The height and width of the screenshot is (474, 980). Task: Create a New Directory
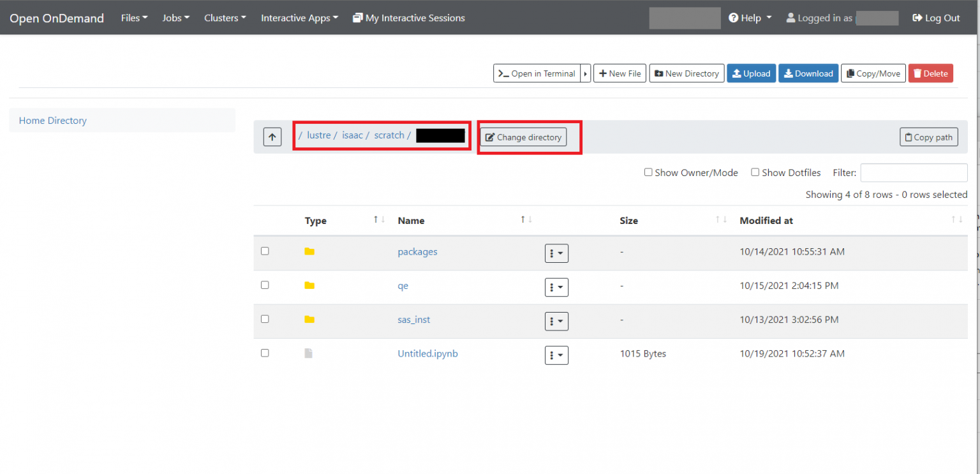point(687,73)
